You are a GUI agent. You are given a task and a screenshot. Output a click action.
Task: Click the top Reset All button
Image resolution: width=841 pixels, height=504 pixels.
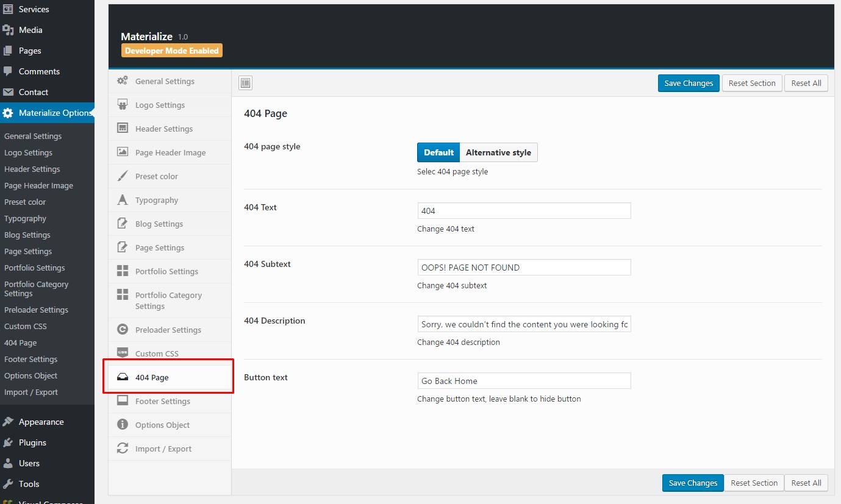click(806, 83)
